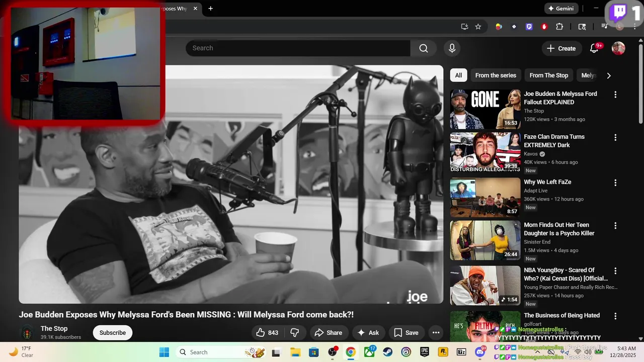Image resolution: width=644 pixels, height=362 pixels.
Task: Open Xbox app from the taskbar
Action: [369, 352]
